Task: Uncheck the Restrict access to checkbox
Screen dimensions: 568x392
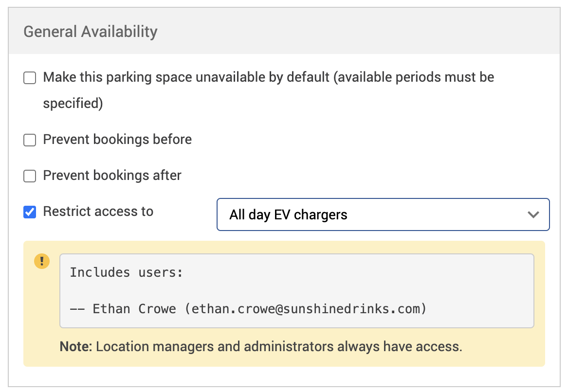Action: [x=30, y=212]
